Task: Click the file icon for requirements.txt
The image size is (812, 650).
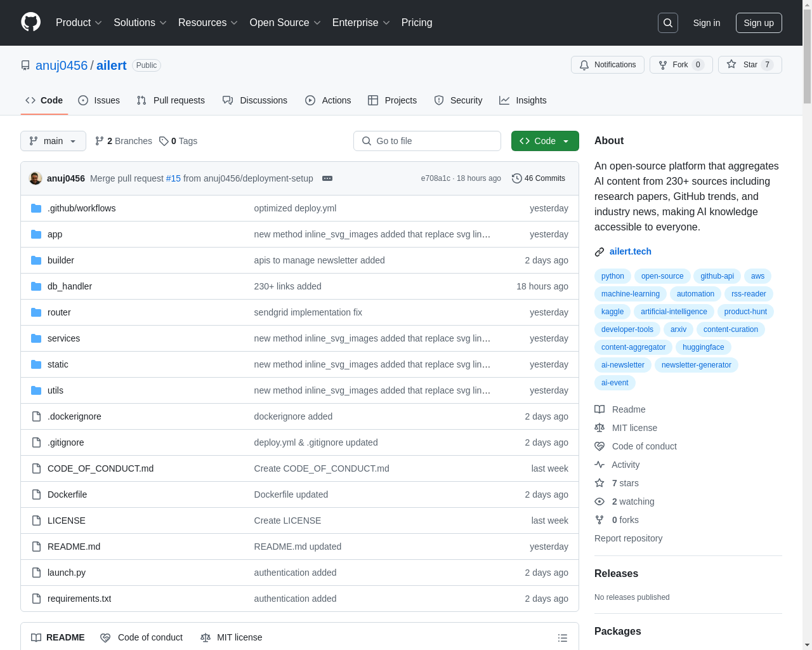Action: [36, 599]
